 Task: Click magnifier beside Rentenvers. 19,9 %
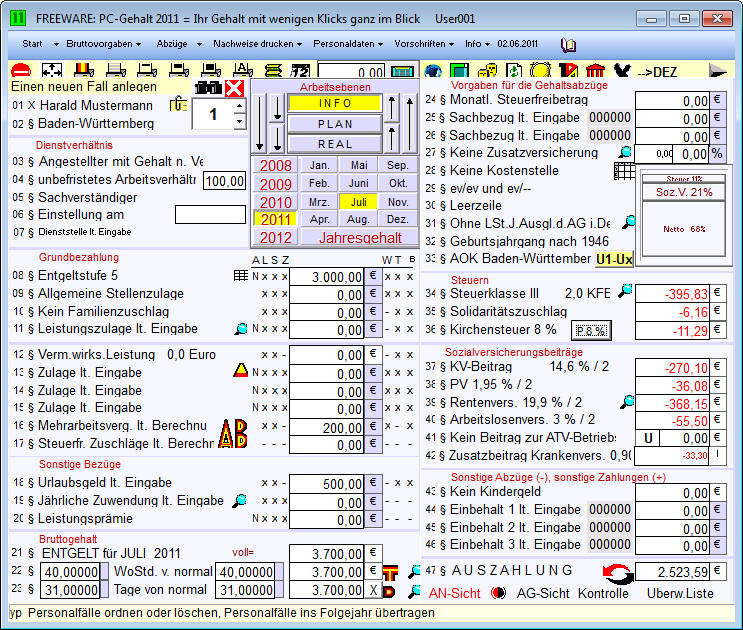pos(627,402)
